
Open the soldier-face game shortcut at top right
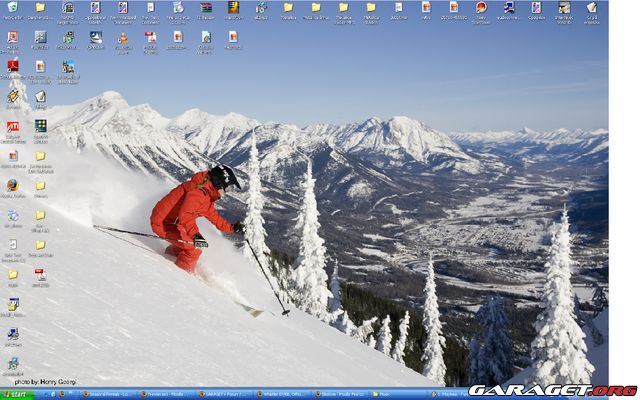(x=564, y=8)
